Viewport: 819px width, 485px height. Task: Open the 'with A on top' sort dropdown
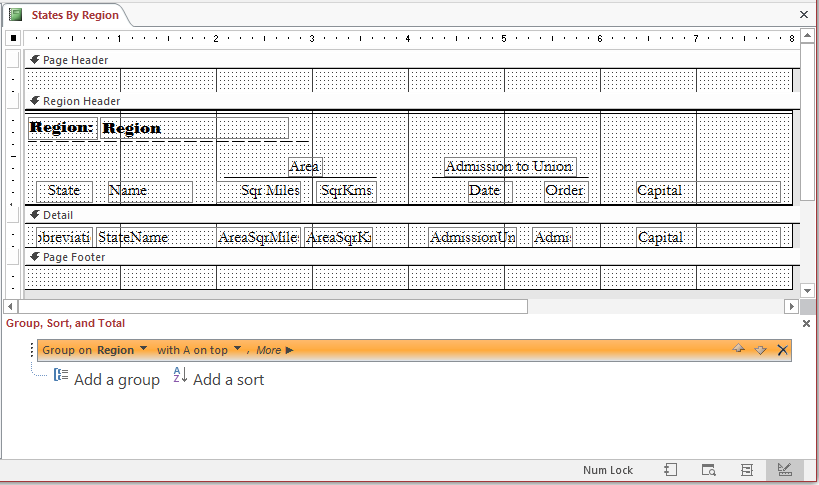pos(237,349)
